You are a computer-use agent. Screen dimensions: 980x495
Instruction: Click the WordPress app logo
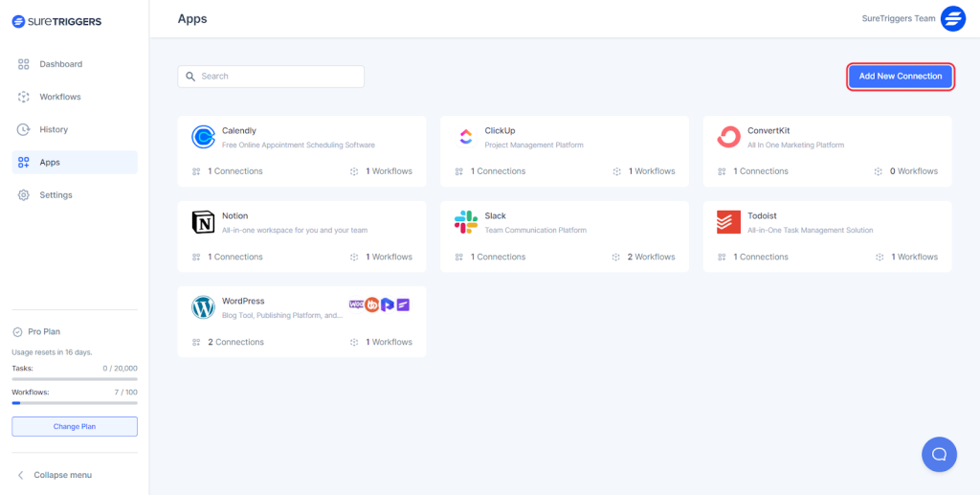tap(203, 308)
